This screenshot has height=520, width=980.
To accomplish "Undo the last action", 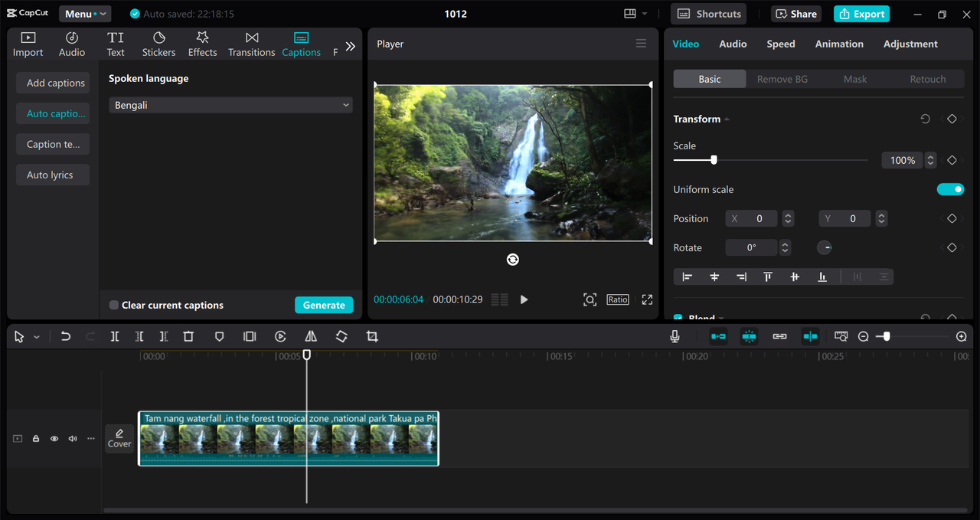I will pyautogui.click(x=66, y=337).
